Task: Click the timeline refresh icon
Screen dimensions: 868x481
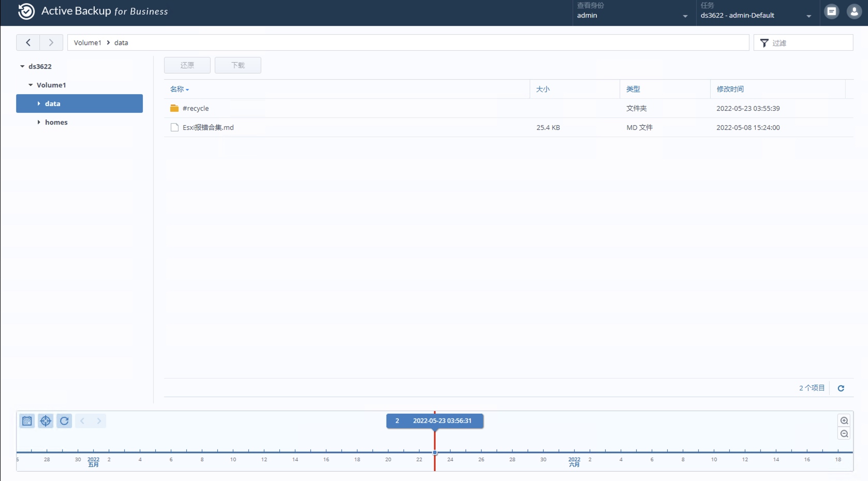Action: (x=64, y=421)
